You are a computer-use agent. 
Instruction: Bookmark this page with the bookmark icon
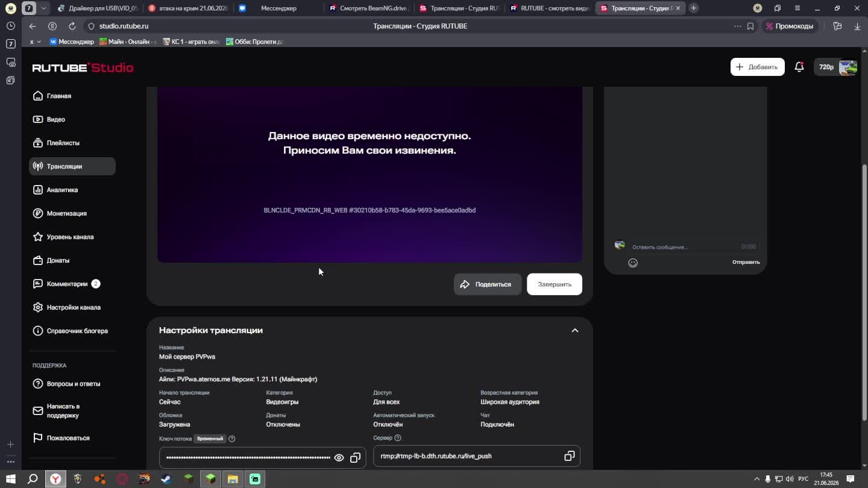click(x=750, y=26)
